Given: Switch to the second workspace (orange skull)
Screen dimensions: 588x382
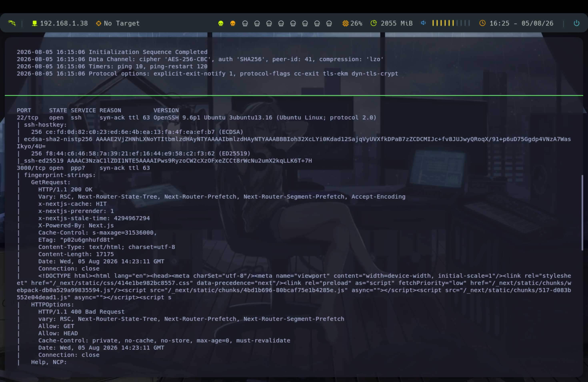Looking at the screenshot, I should pos(233,23).
